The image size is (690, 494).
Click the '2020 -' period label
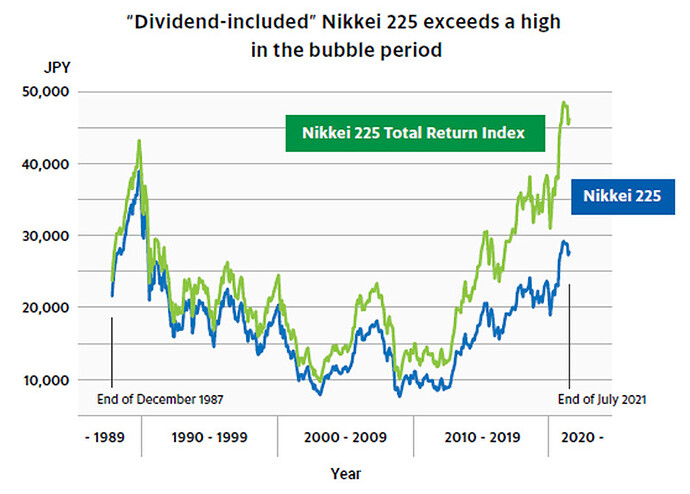(x=582, y=438)
